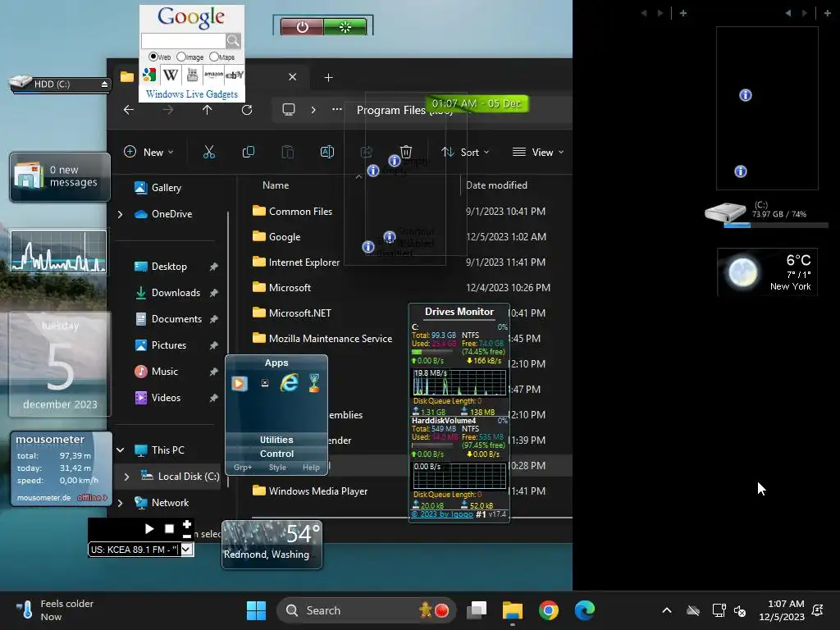Open YouTube shortcut in Google gadget
Viewport: 840px width, 630px height.
[x=192, y=75]
